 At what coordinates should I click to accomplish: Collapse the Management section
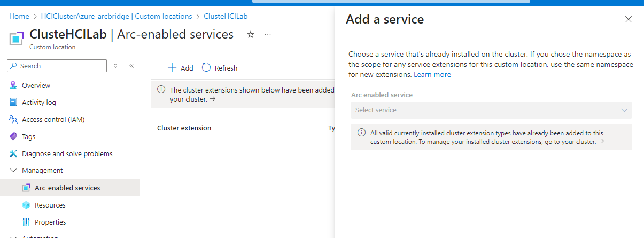tap(13, 170)
